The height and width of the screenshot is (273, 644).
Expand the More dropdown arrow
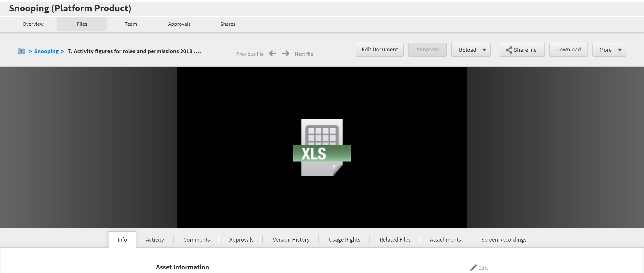coord(620,50)
